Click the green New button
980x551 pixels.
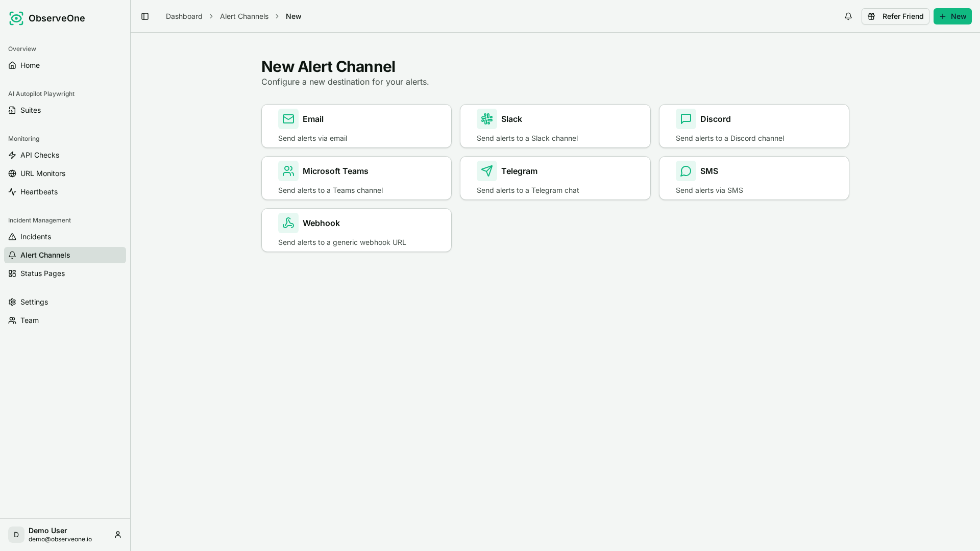coord(952,16)
